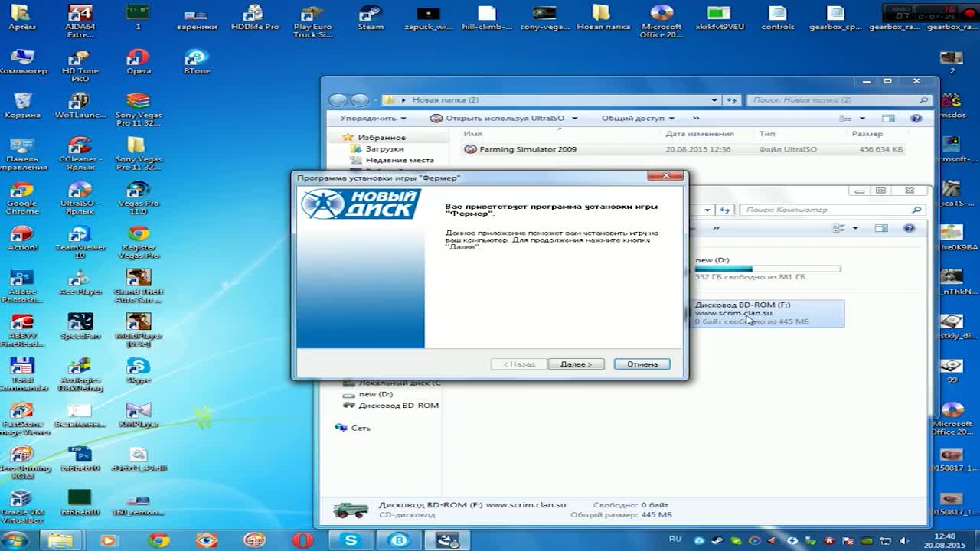Open the Action! desktop icon
Image resolution: width=980 pixels, height=551 pixels.
click(x=22, y=238)
